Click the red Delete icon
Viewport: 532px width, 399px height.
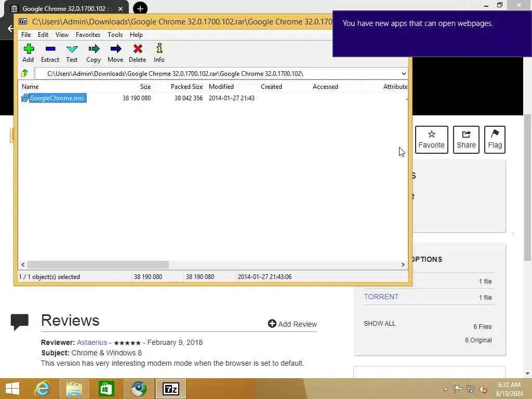coord(137,53)
